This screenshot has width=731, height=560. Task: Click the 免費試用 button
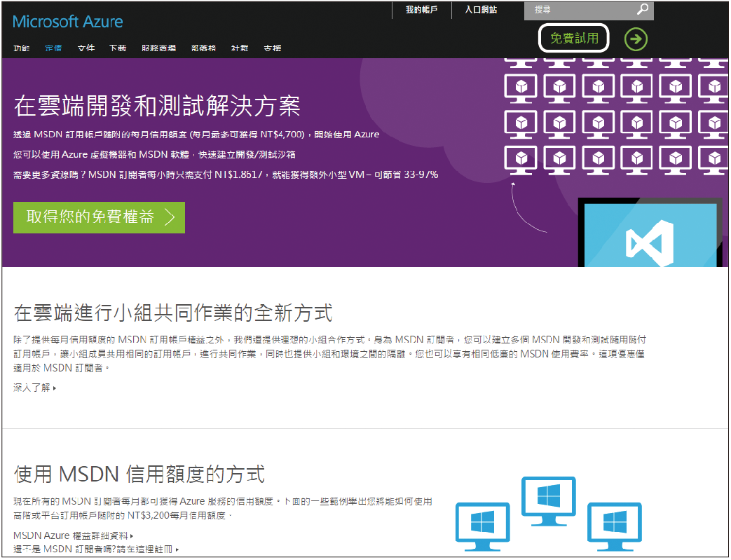pos(574,39)
